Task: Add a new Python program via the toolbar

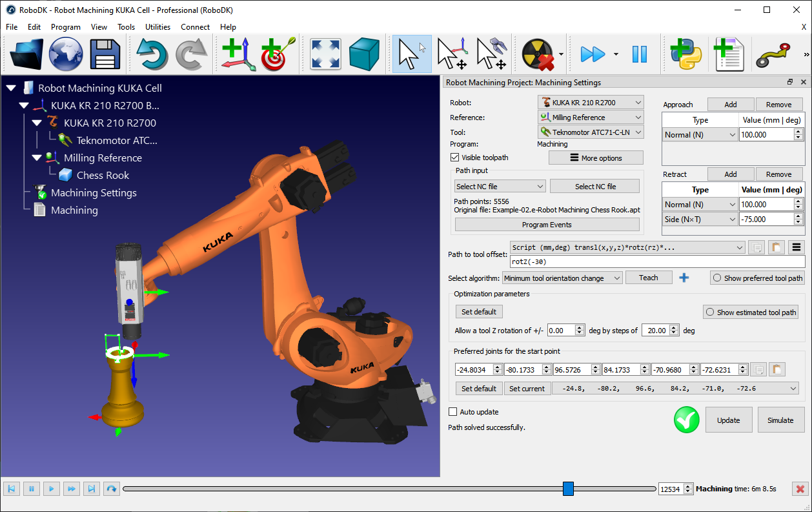Action: [x=686, y=54]
